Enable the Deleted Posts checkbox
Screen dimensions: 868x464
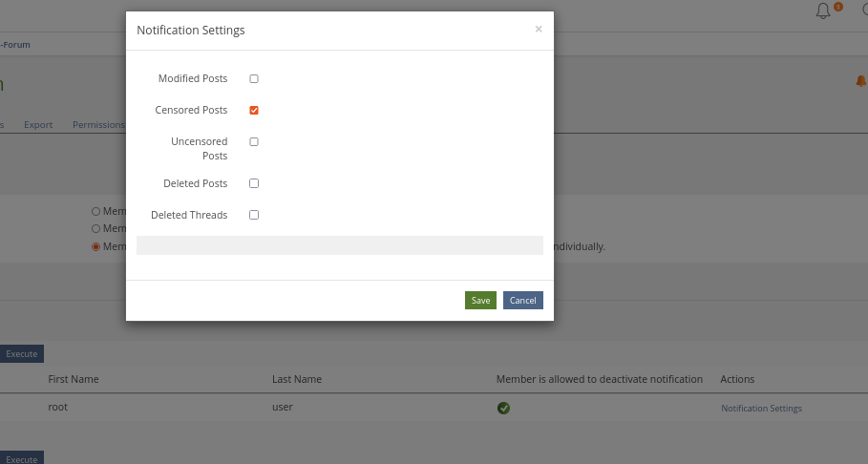(254, 183)
